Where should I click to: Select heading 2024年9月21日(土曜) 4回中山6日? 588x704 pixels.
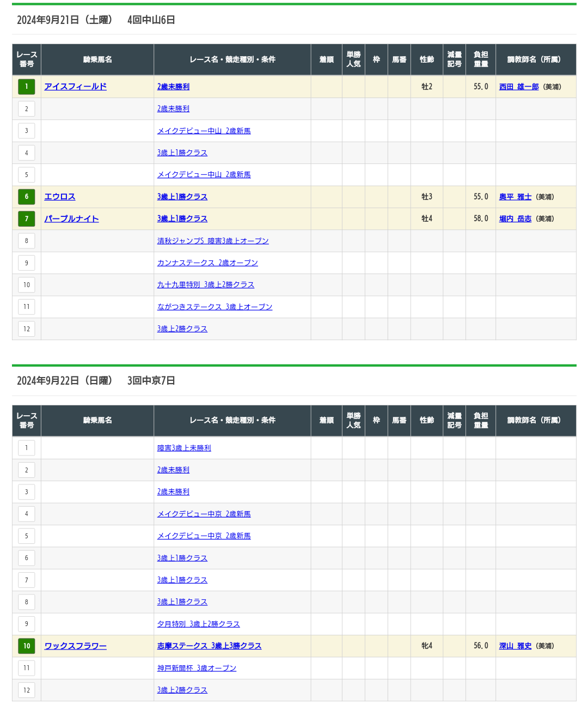pyautogui.click(x=96, y=20)
